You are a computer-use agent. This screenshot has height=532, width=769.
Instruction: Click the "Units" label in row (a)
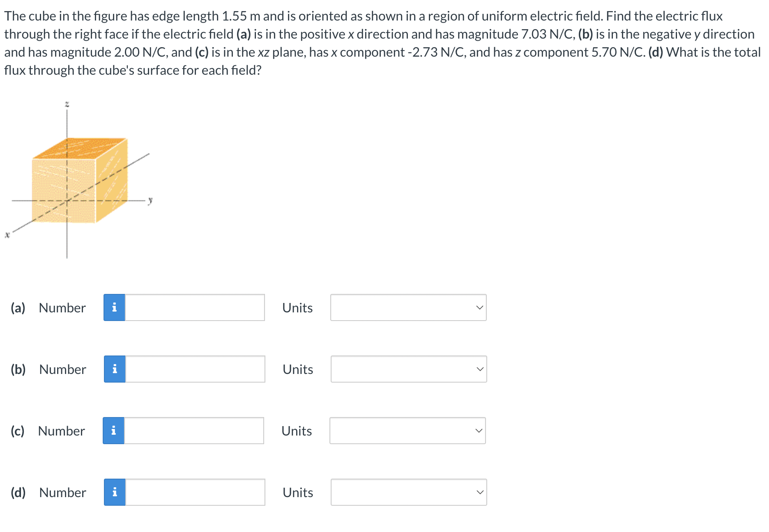coord(297,308)
